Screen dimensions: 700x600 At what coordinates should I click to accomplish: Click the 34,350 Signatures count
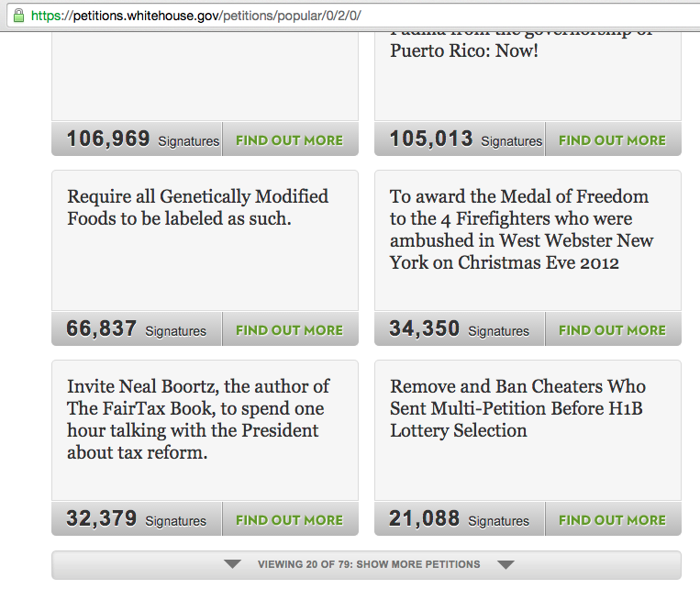(x=459, y=329)
